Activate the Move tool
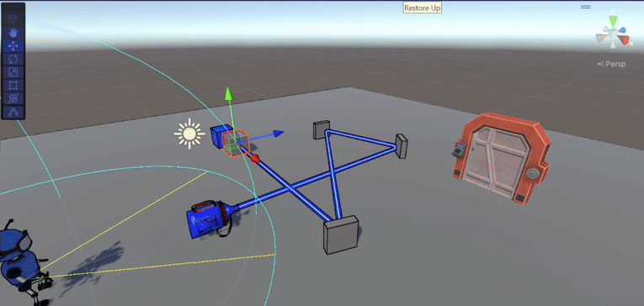Screen dimensions: 644x306 (x=13, y=45)
